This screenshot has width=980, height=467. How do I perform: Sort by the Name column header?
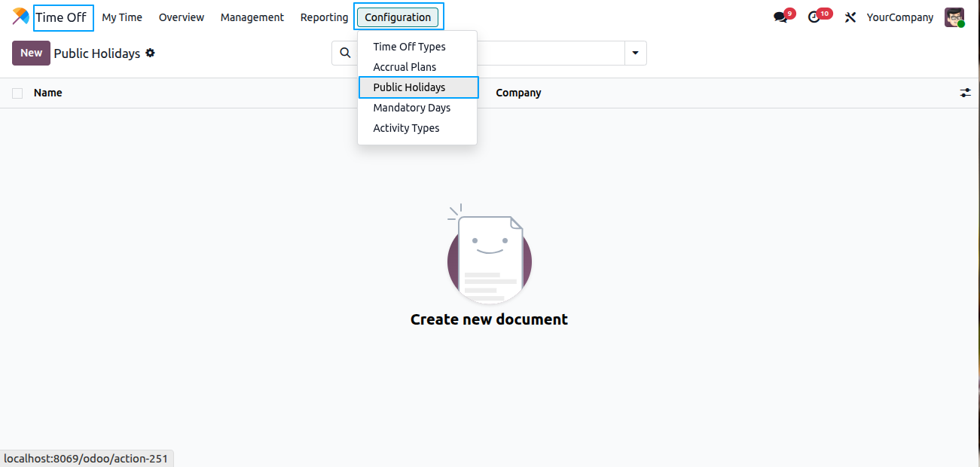tap(48, 93)
